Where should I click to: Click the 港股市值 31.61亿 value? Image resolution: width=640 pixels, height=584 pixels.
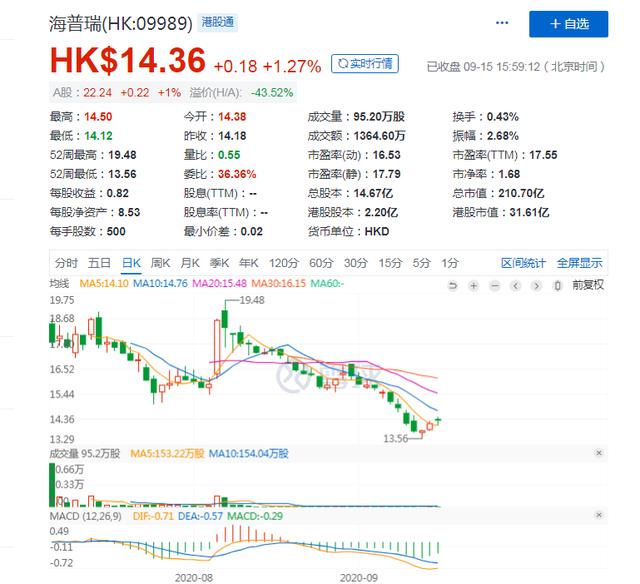tap(529, 213)
